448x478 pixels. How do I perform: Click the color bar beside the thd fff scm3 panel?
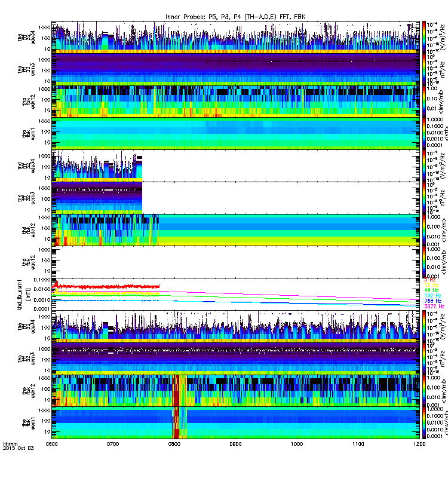(424, 198)
